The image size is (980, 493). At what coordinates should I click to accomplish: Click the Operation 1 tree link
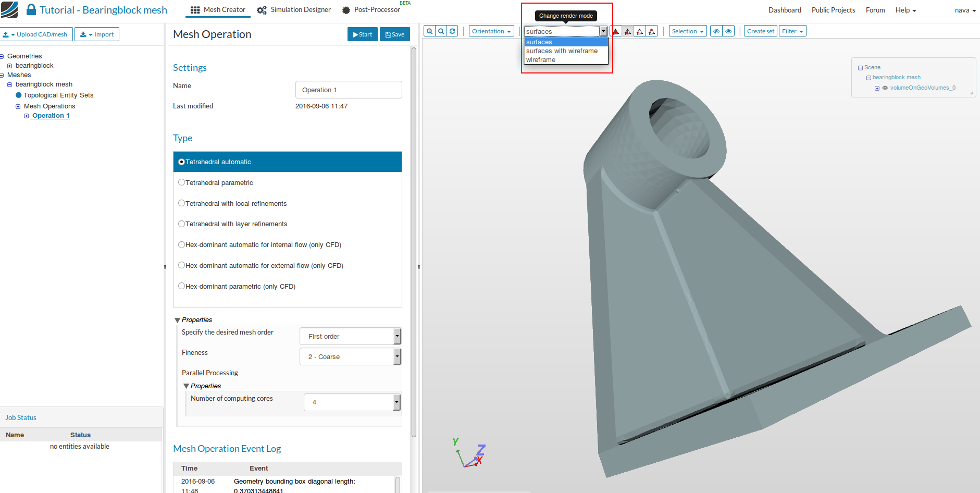pos(51,116)
